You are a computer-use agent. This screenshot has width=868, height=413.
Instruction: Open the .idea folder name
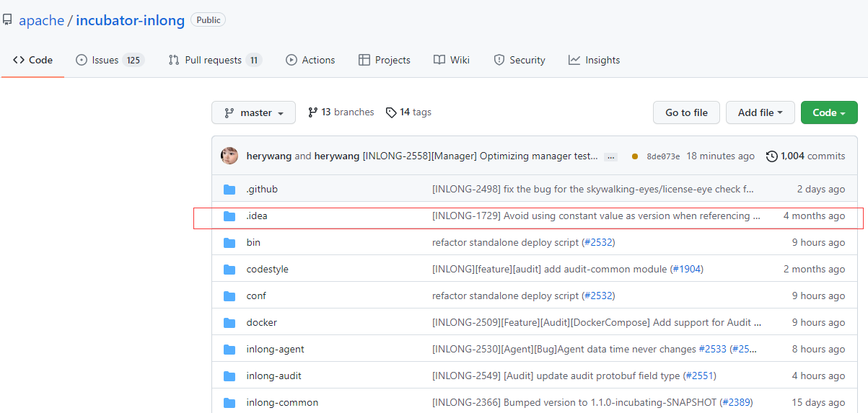pos(257,216)
